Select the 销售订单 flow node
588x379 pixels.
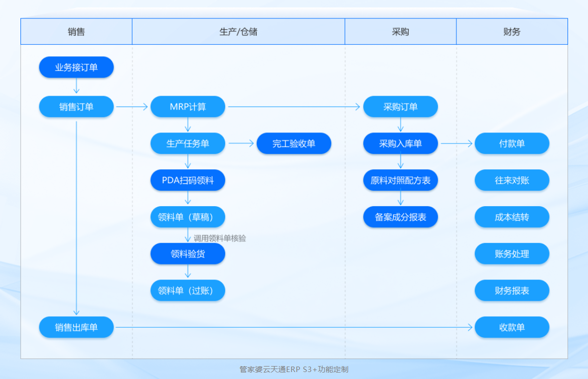[x=76, y=107]
